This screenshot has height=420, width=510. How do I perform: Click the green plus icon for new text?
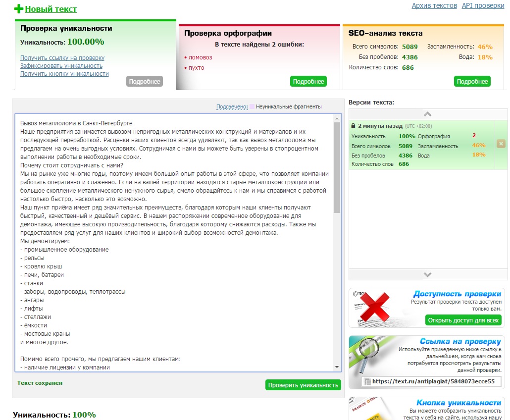pyautogui.click(x=19, y=9)
